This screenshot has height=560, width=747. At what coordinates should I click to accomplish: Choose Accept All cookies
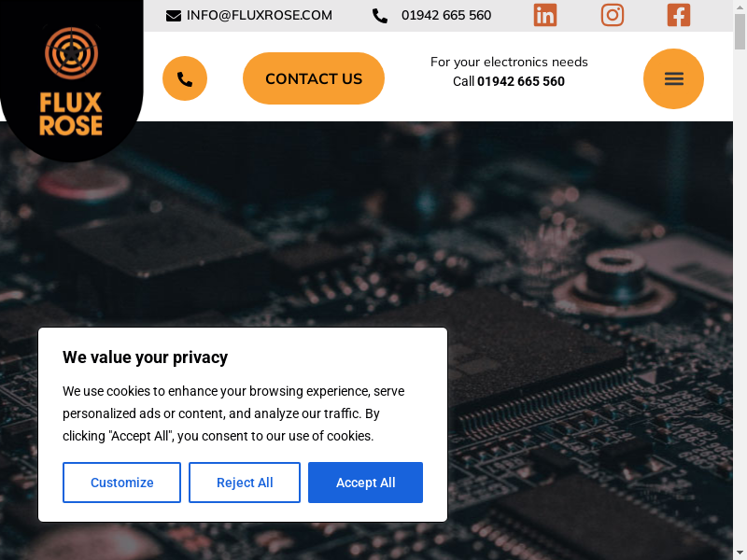tap(365, 483)
